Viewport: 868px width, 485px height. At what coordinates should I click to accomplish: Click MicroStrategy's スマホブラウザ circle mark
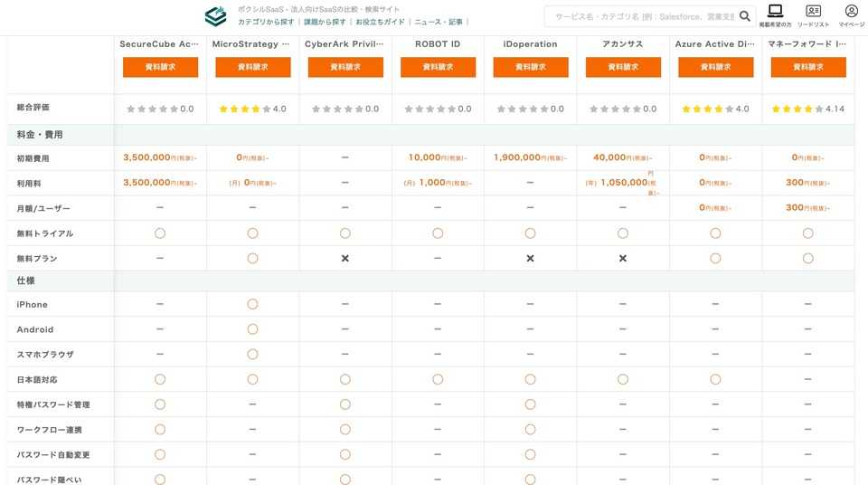[252, 354]
